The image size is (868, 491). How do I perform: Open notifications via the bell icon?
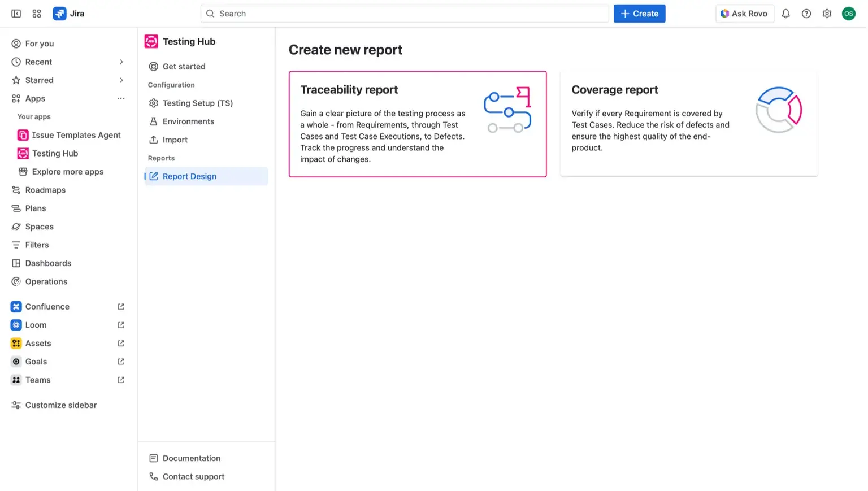(785, 13)
